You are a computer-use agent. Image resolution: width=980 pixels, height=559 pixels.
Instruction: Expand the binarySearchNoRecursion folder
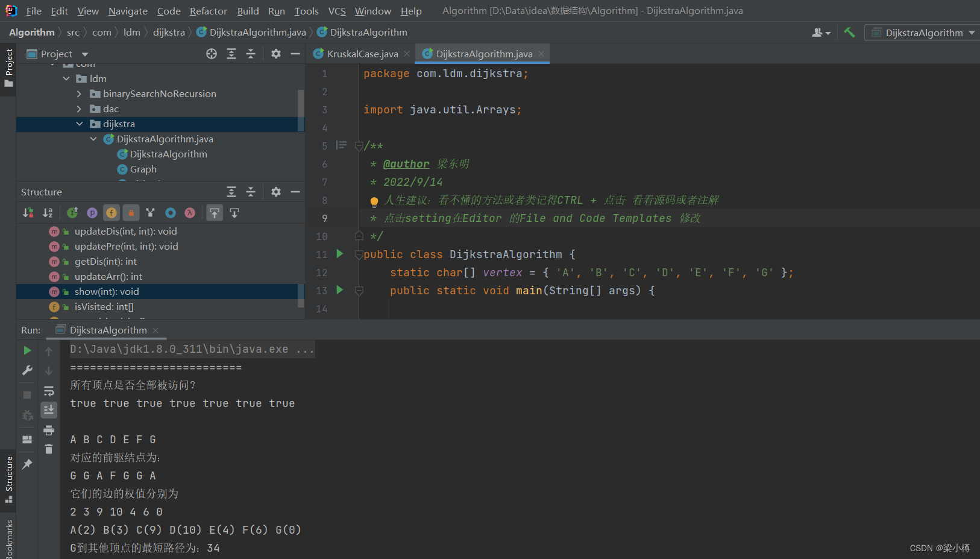pos(79,94)
